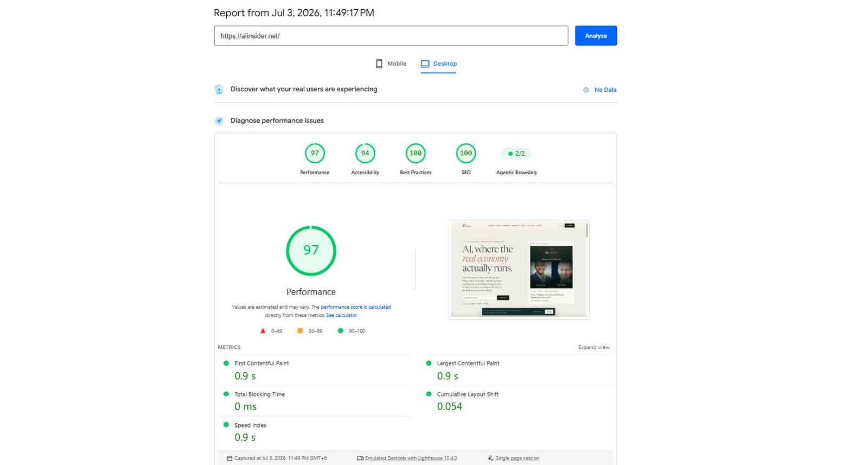Click the real users experience icon
The image size is (868, 465).
click(219, 90)
